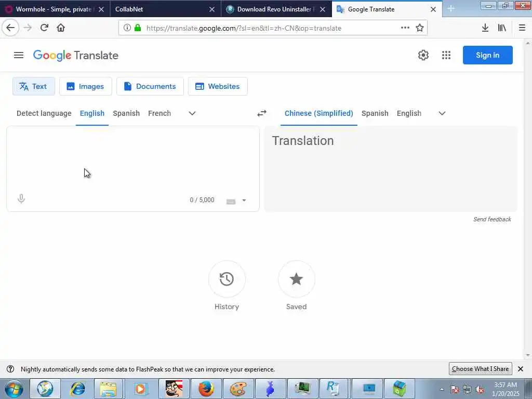Choose French as source language
532x399 pixels.
(159, 113)
